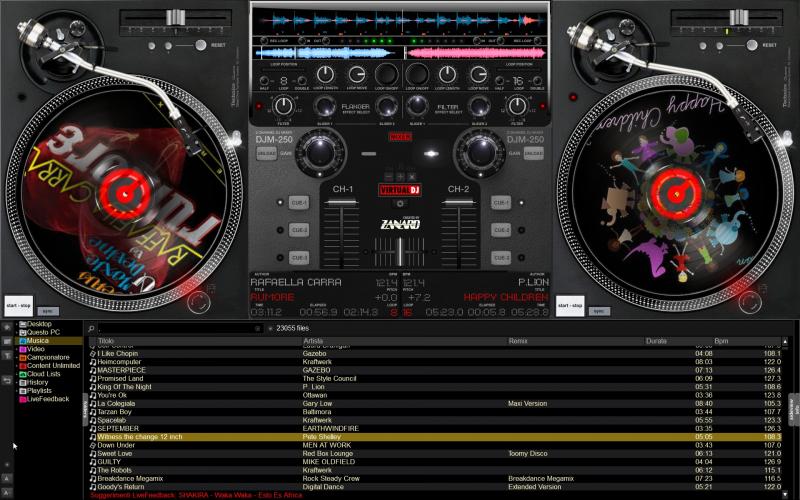This screenshot has width=800, height=500.
Task: Click the LiveFeedback pink icon
Action: point(22,399)
